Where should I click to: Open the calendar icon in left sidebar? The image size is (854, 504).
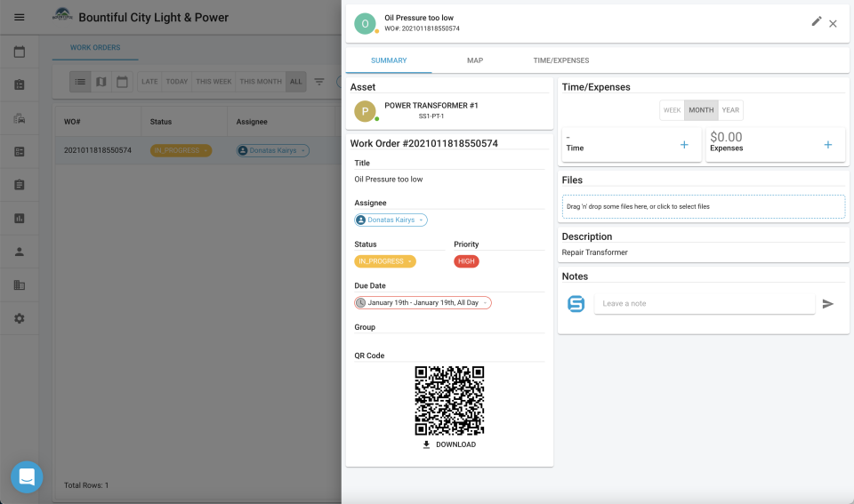[x=19, y=52]
